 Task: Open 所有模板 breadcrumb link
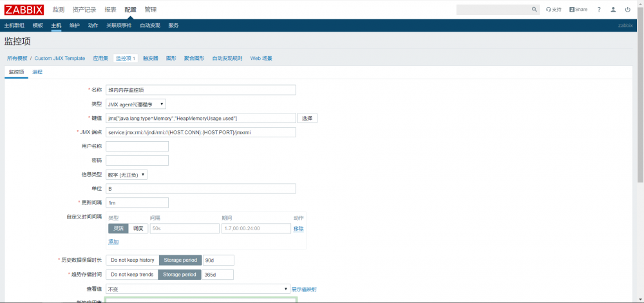point(17,59)
